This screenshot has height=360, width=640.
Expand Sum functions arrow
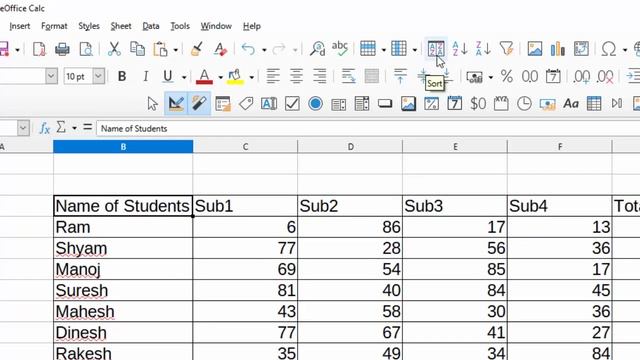click(x=74, y=128)
